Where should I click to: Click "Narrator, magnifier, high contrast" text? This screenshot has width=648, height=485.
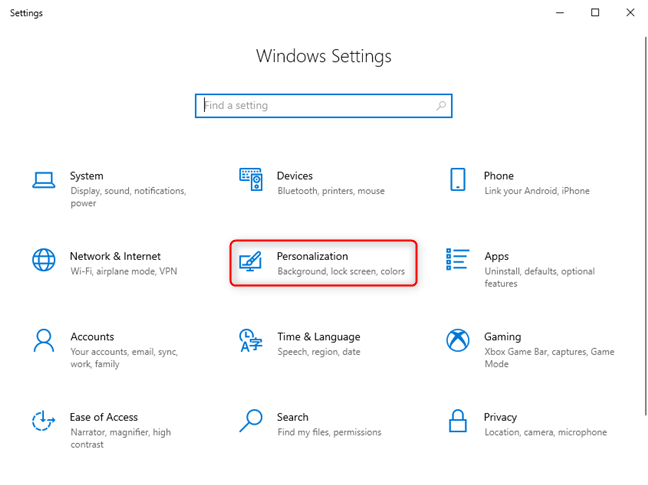coord(120,438)
